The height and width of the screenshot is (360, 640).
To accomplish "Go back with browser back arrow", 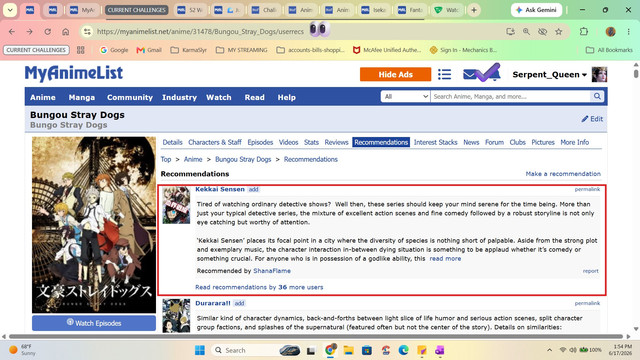I will click(12, 31).
